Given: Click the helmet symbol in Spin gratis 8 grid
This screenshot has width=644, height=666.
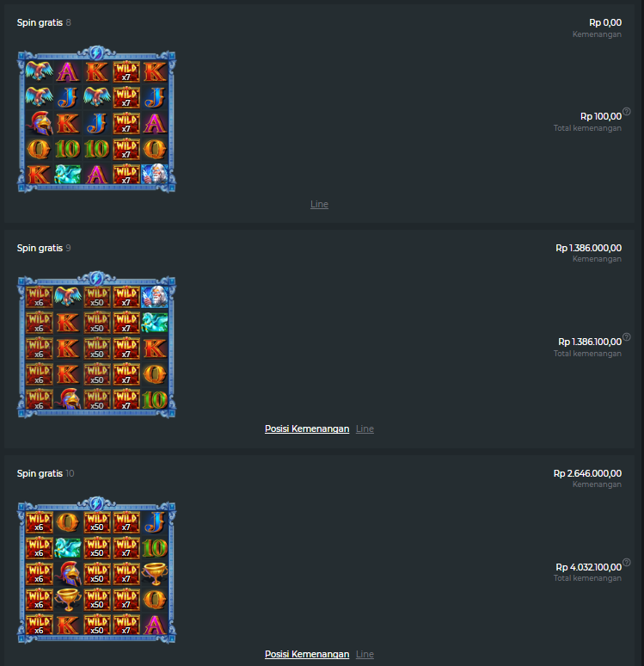Looking at the screenshot, I should tap(39, 123).
